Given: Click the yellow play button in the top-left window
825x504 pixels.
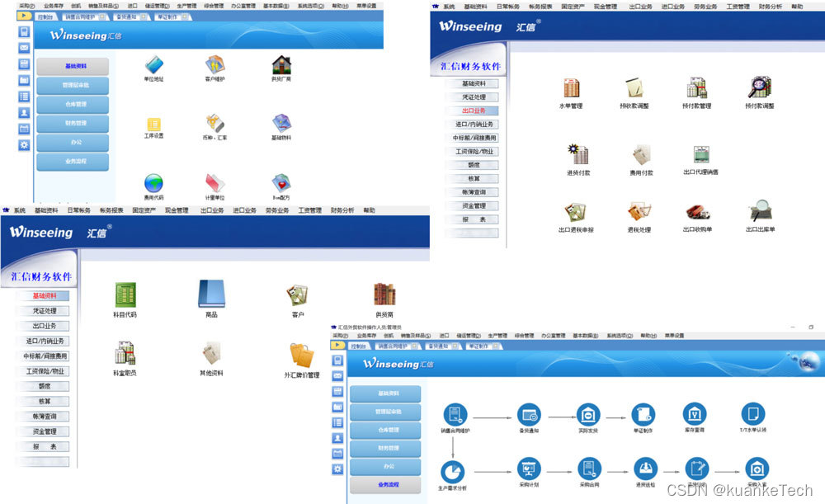Looking at the screenshot, I should point(24,16).
